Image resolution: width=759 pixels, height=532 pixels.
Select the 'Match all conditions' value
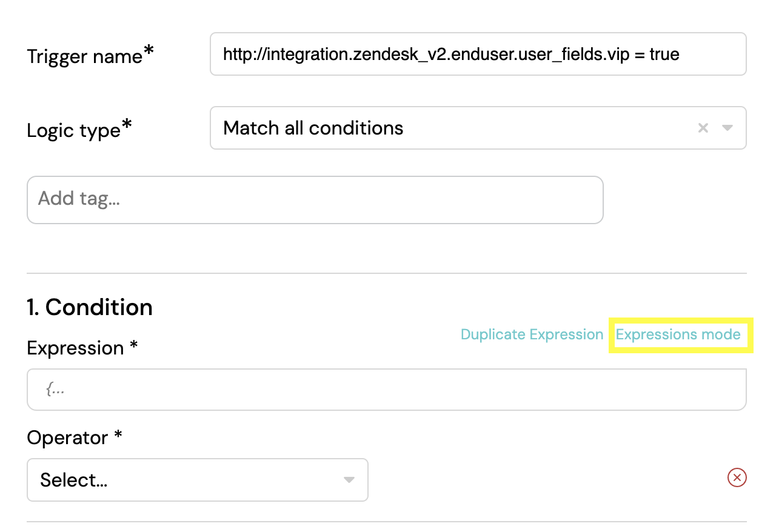pos(313,128)
